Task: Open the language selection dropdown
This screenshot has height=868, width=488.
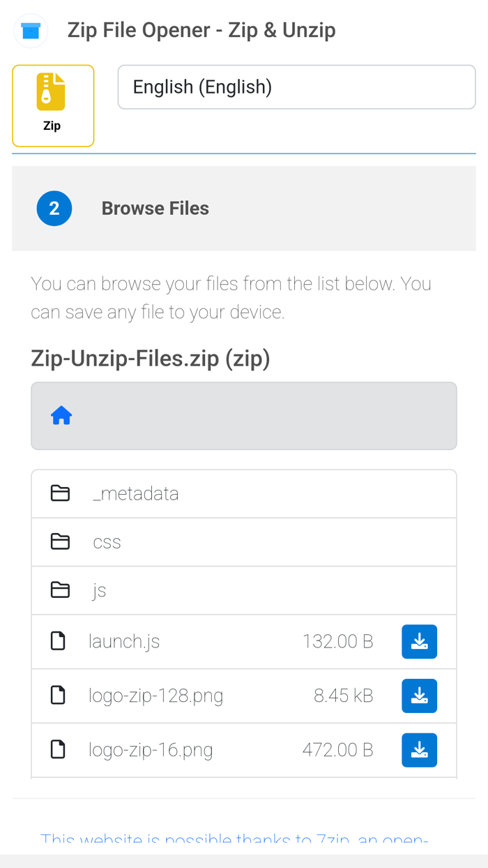Action: [296, 87]
